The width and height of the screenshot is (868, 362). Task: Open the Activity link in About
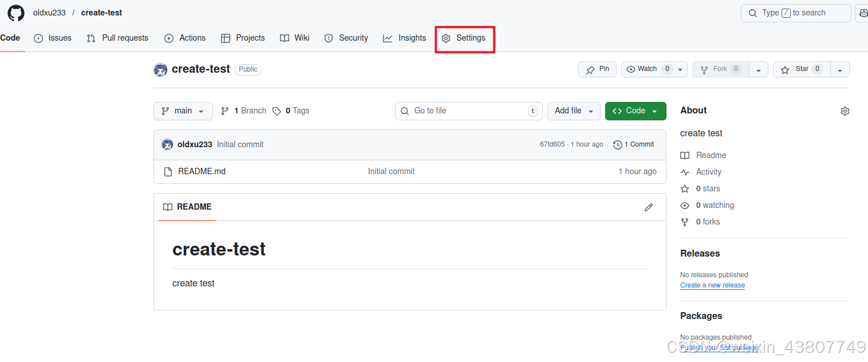(x=701, y=172)
